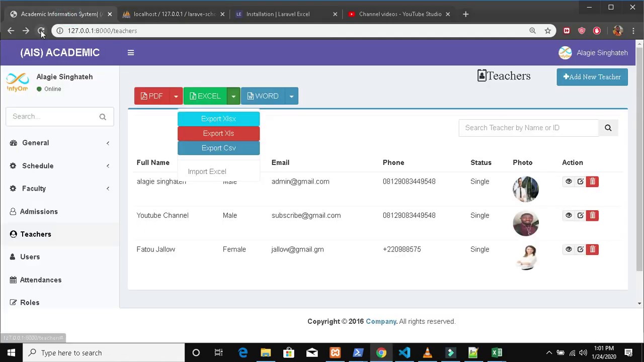Viewport: 644px width, 362px height.
Task: Open Windows Start menu
Action: pyautogui.click(x=11, y=353)
